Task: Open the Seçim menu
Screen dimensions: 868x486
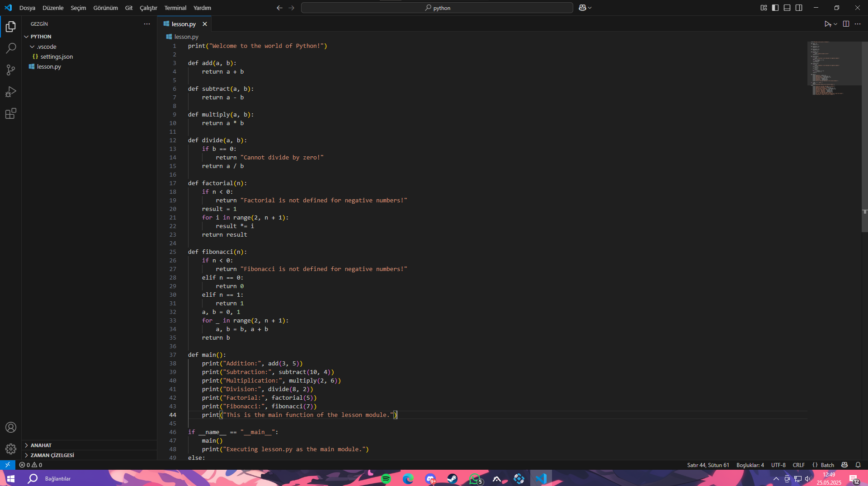Action: (x=78, y=8)
